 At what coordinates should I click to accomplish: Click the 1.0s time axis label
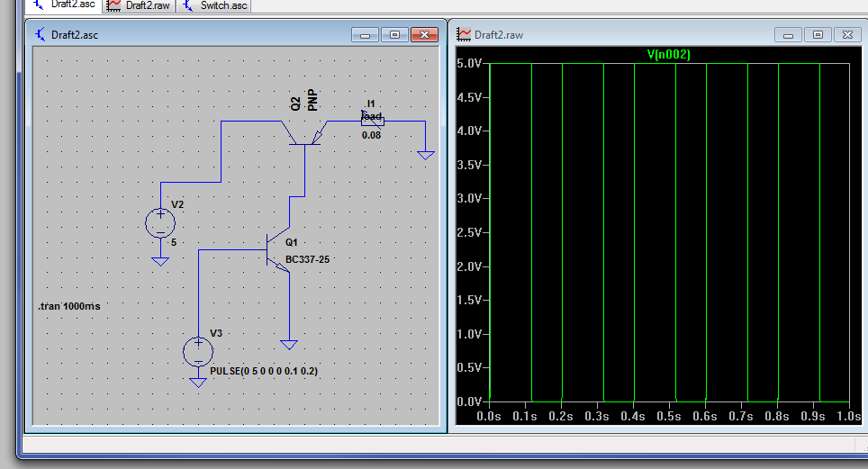848,417
